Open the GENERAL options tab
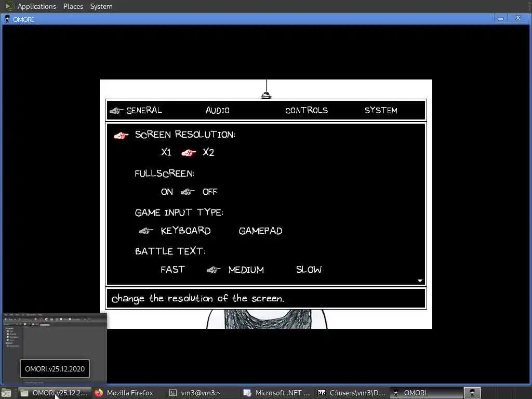Viewport: 532px width, 399px height. point(144,110)
